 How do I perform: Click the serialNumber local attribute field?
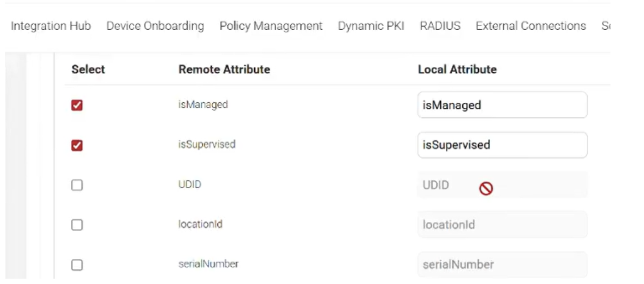click(x=502, y=265)
